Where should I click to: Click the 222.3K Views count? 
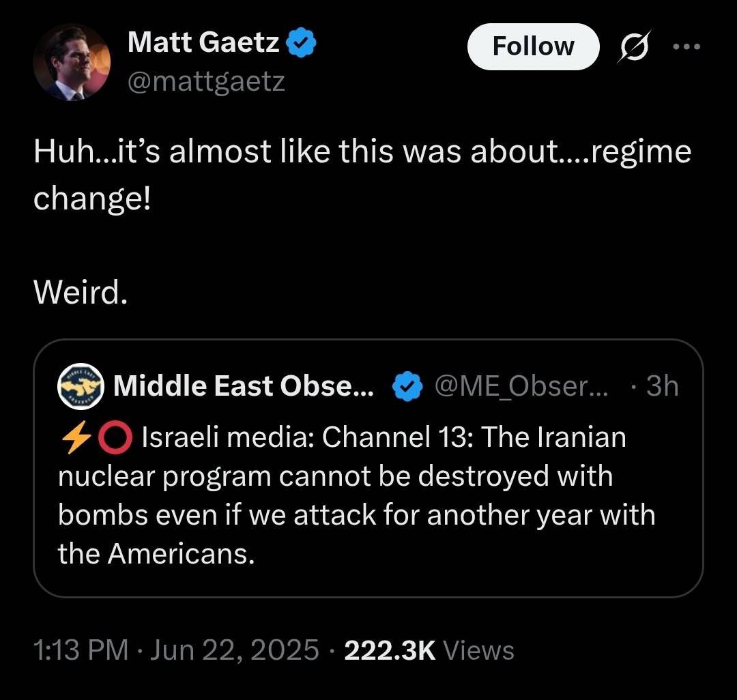429,650
